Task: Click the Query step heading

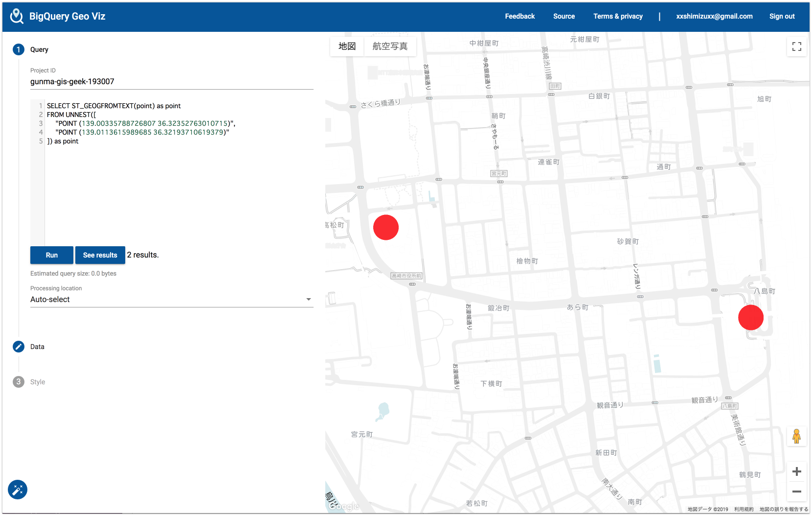Action: tap(39, 49)
